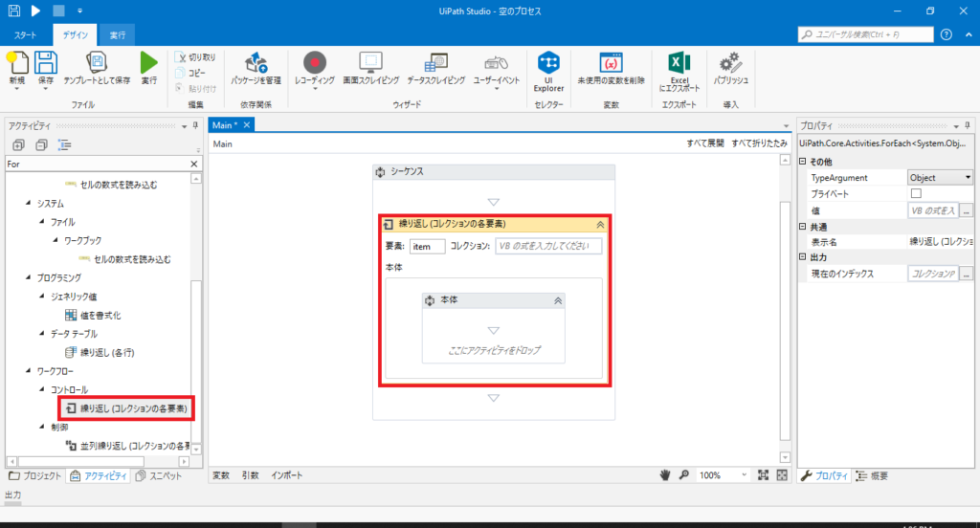The width and height of the screenshot is (980, 528).
Task: Remove unused variables (未使用の変数を削除)
Action: [x=611, y=68]
